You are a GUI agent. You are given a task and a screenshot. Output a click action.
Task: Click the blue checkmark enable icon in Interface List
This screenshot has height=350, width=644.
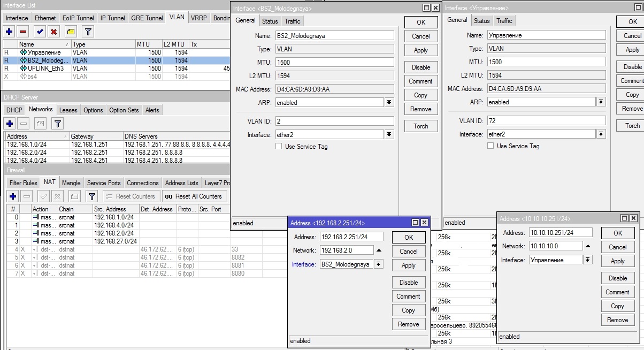tap(40, 32)
